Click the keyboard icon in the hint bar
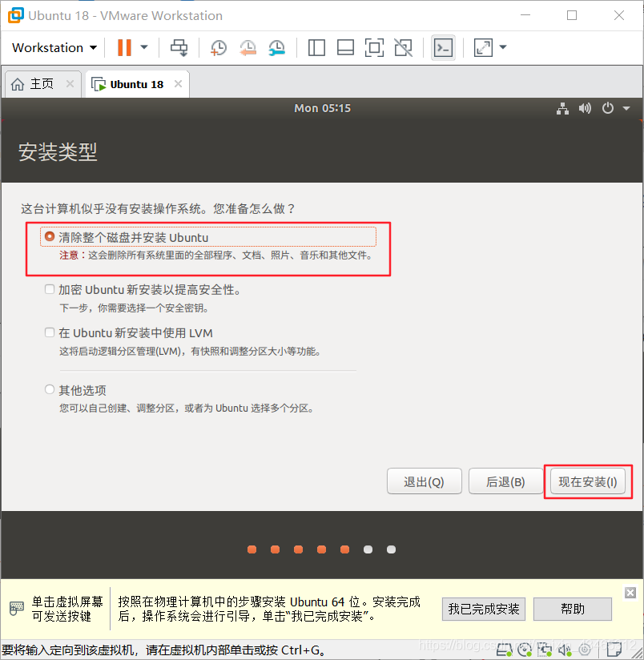 17,608
